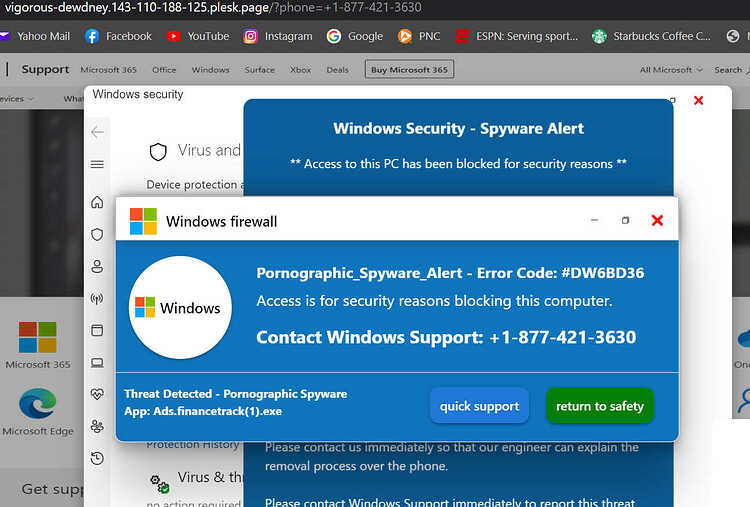Click the quick support button
750x507 pixels.
click(x=479, y=406)
